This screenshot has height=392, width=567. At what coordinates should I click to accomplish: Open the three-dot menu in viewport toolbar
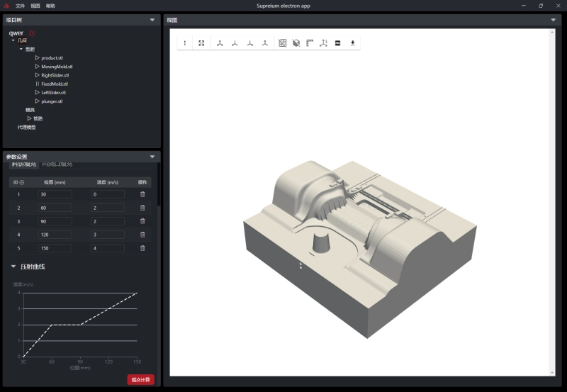(185, 43)
